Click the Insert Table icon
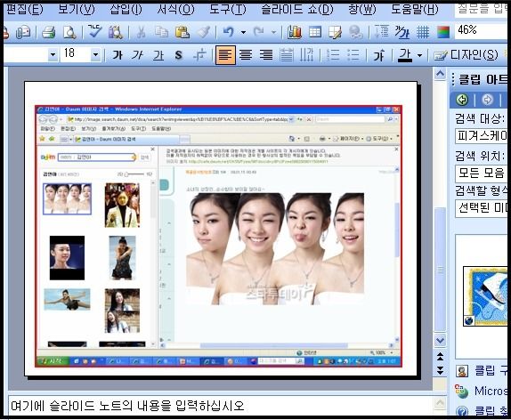Image resolution: width=511 pixels, height=420 pixels. coord(315,32)
